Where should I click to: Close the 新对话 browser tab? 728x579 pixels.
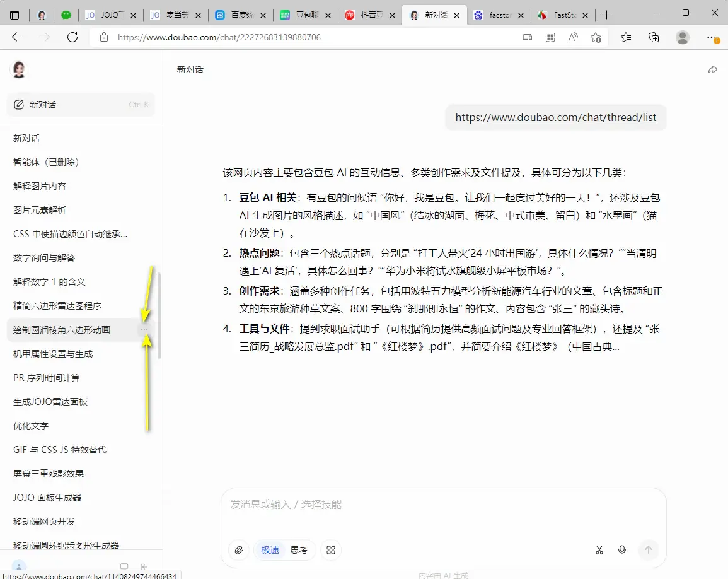[x=457, y=15]
